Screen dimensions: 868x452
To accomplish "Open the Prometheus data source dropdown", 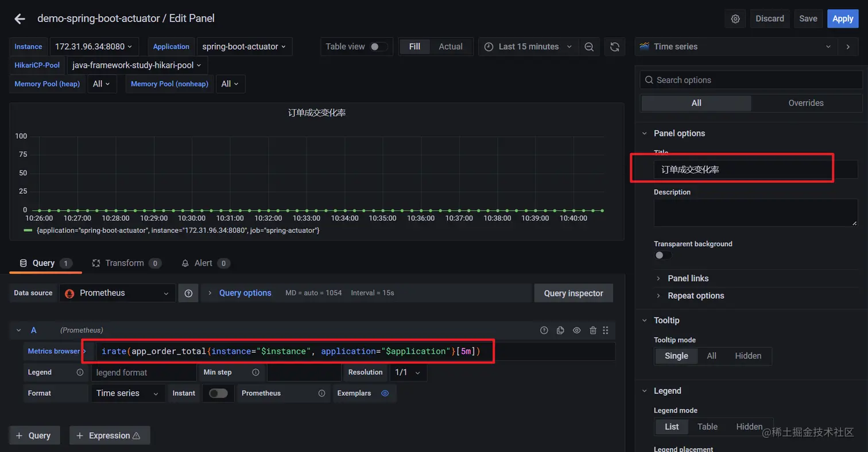I will point(117,293).
